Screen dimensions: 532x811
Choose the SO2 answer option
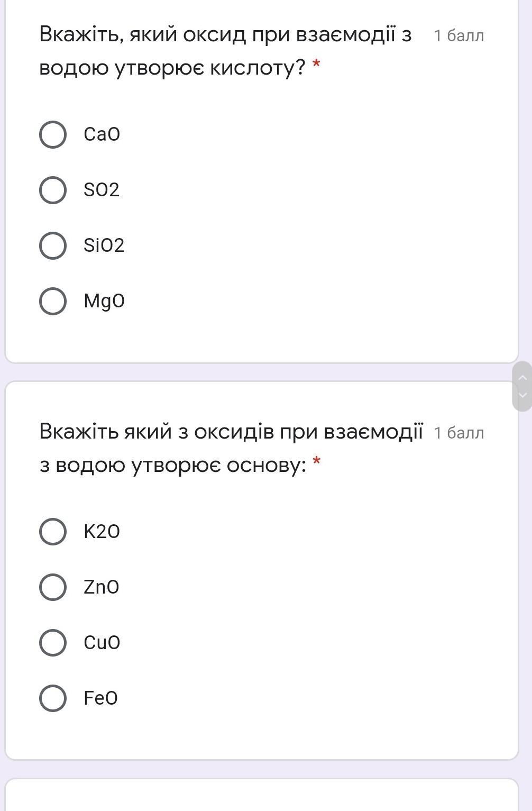click(53, 190)
